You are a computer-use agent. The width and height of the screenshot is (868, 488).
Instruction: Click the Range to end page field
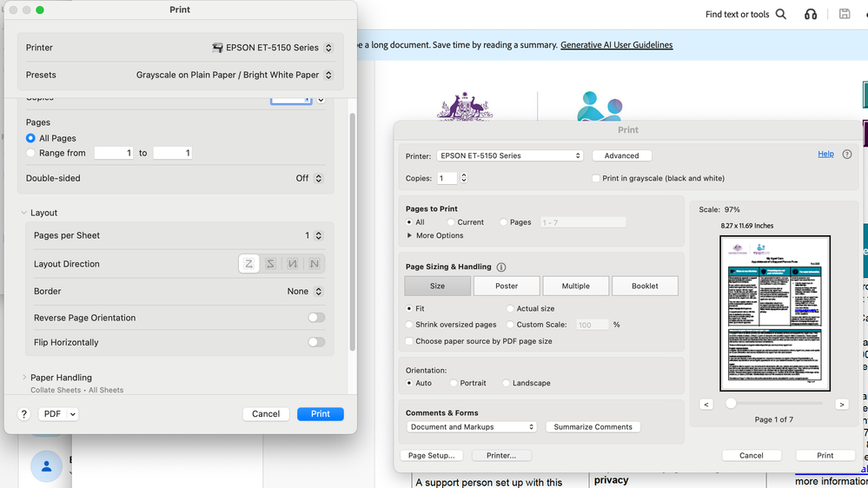[x=172, y=154]
